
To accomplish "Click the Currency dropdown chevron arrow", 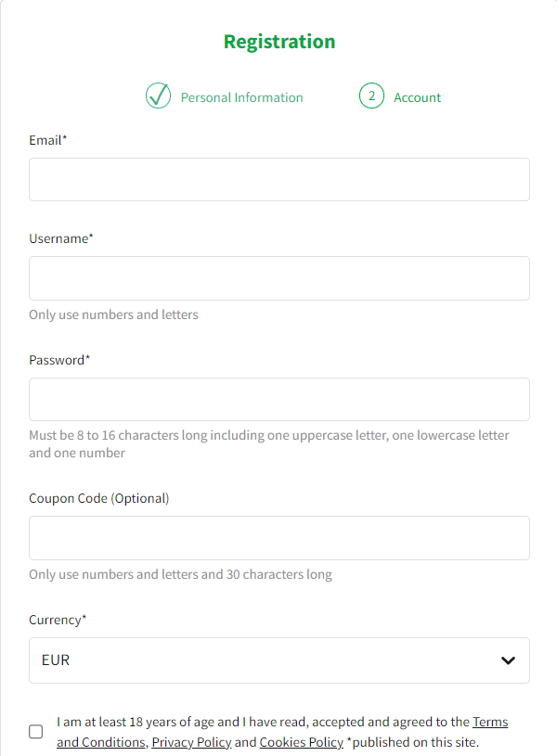I will pos(508,660).
